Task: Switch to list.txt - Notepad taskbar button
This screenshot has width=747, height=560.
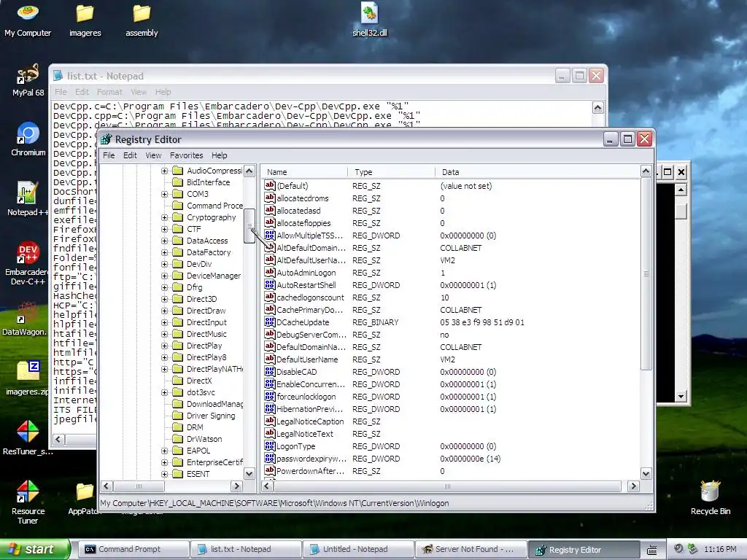Action: pos(245,549)
